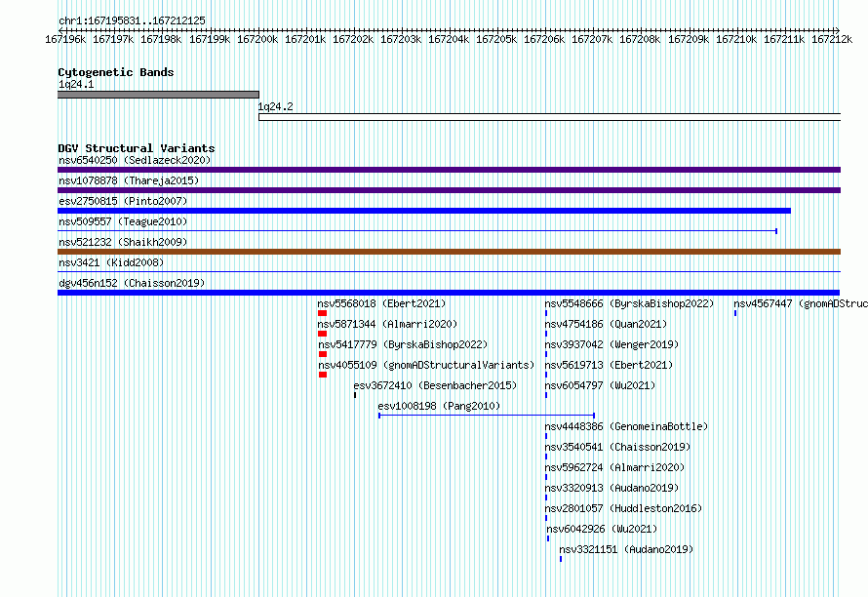Select nsv3540541 (Chaisson2019) label
The width and height of the screenshot is (868, 597).
click(617, 447)
